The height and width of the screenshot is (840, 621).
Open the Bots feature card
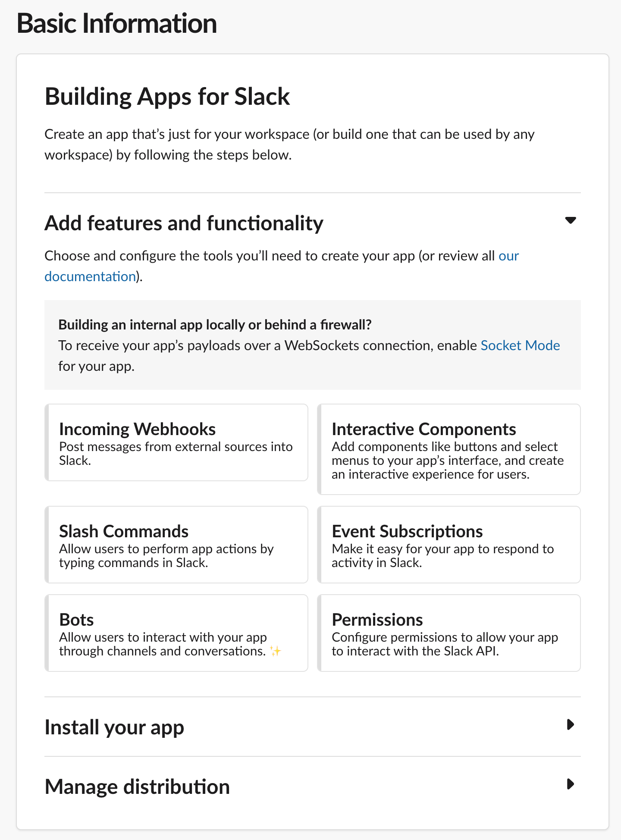click(x=176, y=633)
